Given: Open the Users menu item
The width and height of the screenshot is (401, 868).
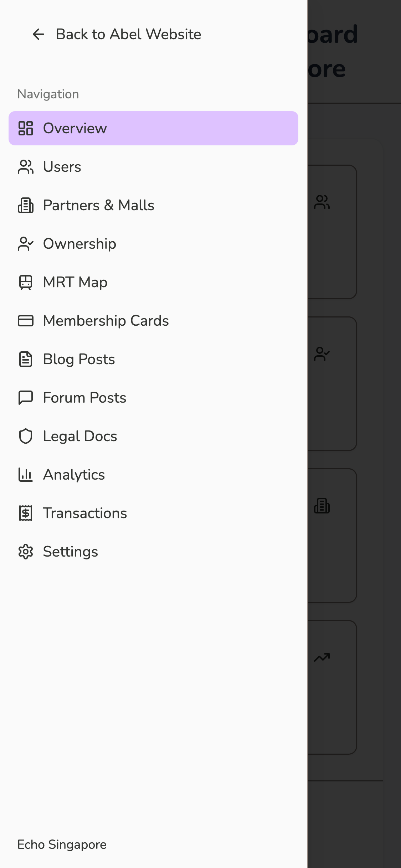Looking at the screenshot, I should [x=62, y=167].
